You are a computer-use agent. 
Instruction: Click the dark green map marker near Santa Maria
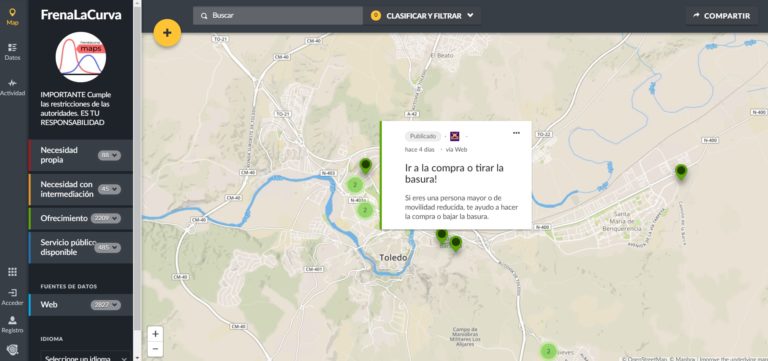681,172
